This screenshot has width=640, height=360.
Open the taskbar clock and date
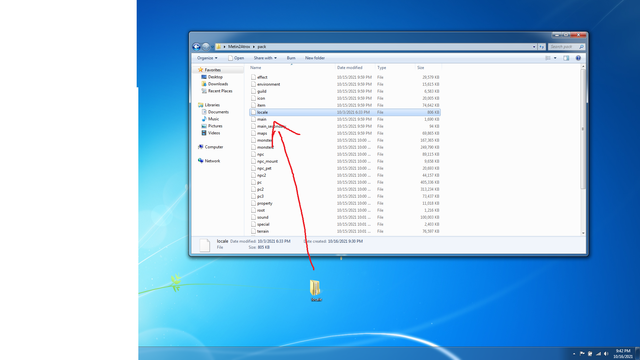623,353
